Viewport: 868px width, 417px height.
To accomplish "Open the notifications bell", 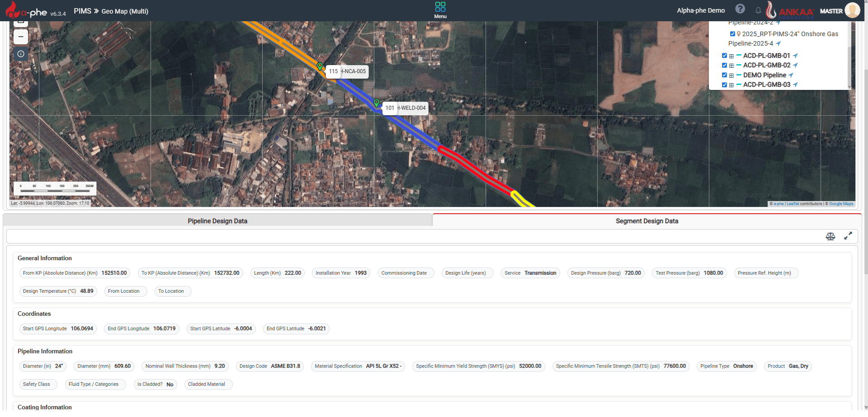I will 758,10.
